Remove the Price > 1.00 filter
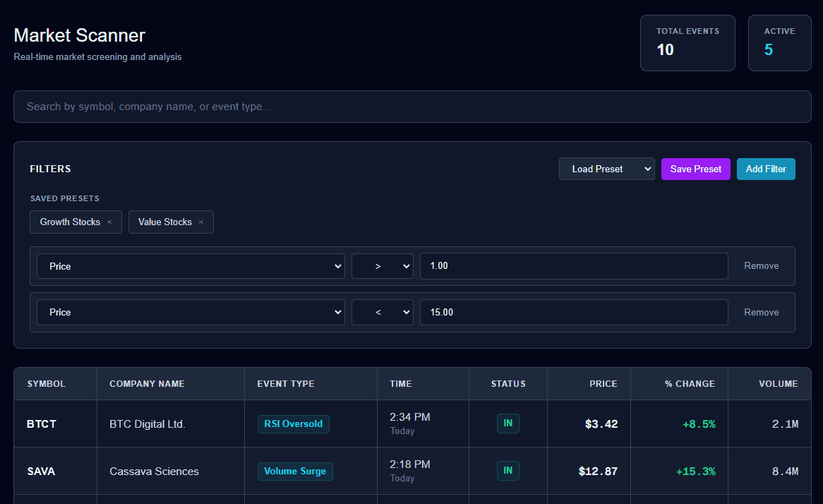The height and width of the screenshot is (504, 823). 761,266
